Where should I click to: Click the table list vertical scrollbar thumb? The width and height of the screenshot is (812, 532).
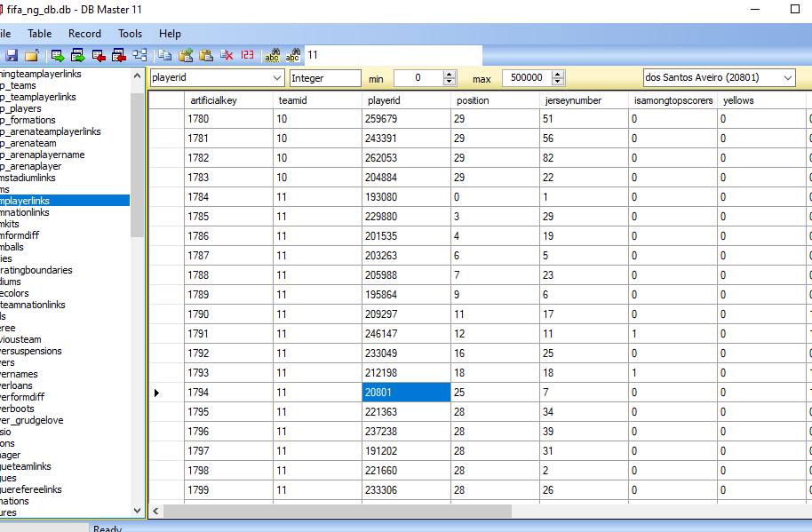[137, 164]
